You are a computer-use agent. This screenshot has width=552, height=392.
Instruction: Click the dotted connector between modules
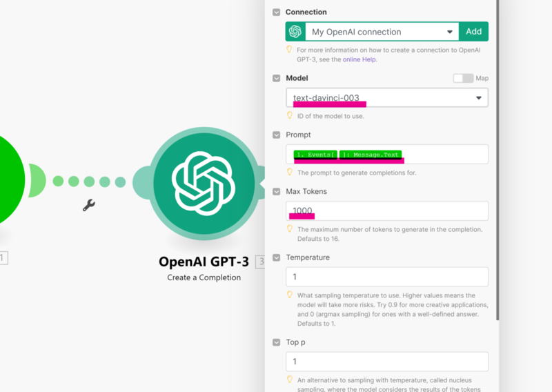coord(89,182)
